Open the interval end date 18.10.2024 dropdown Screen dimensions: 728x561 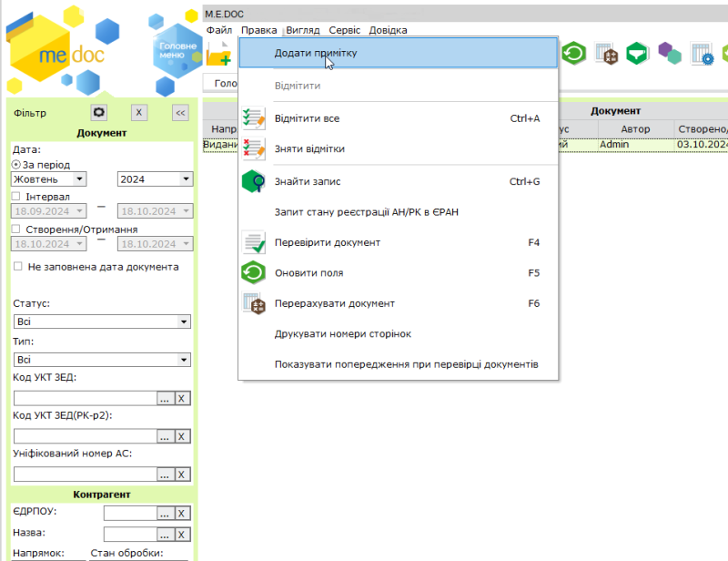coord(186,211)
